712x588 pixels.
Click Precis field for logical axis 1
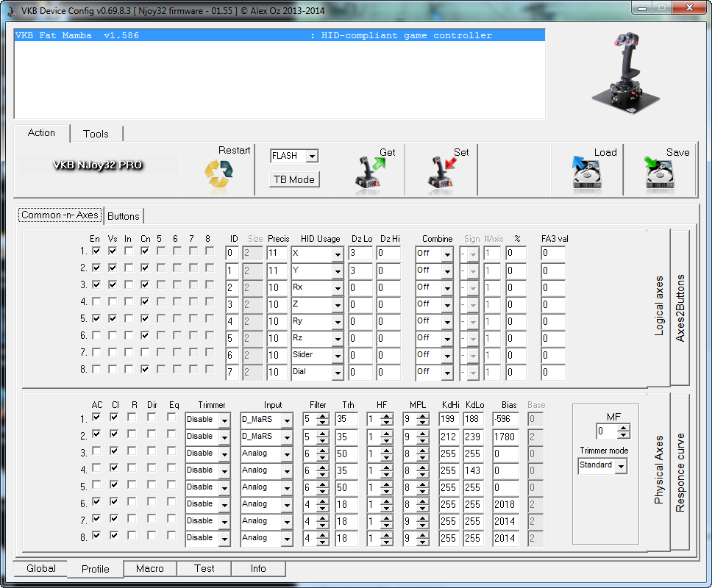(x=277, y=254)
